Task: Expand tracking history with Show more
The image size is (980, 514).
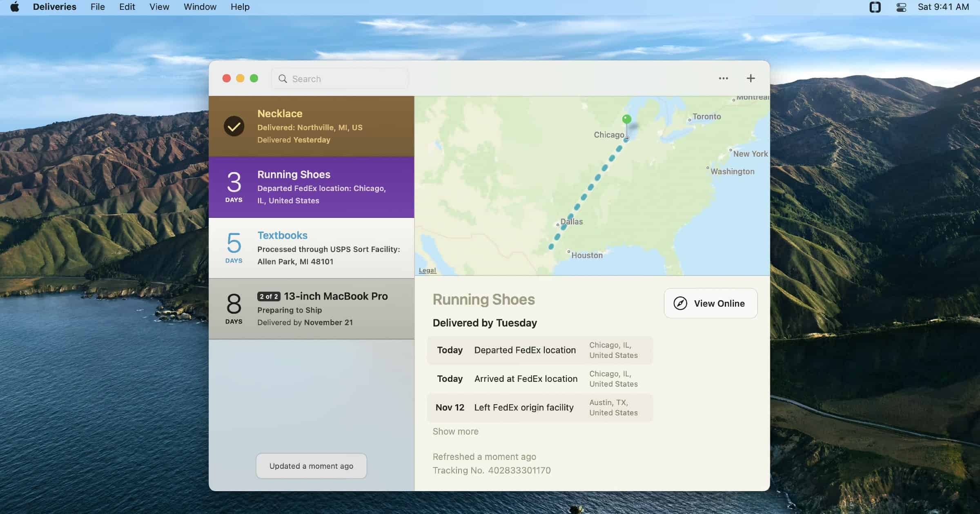Action: (455, 432)
